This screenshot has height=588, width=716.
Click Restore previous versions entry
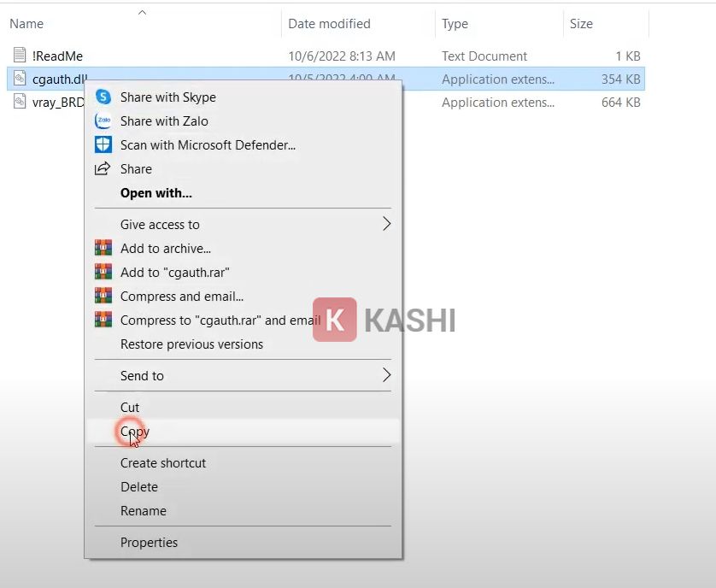pyautogui.click(x=191, y=344)
